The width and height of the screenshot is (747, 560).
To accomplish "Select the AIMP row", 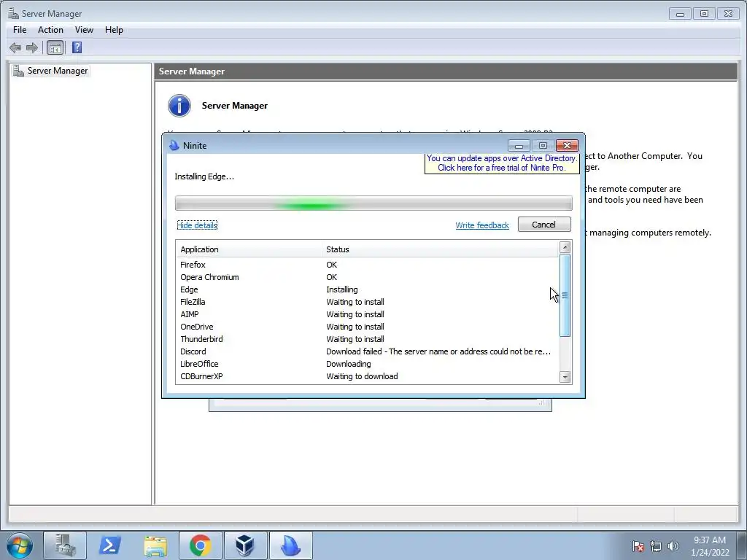I will [368, 314].
